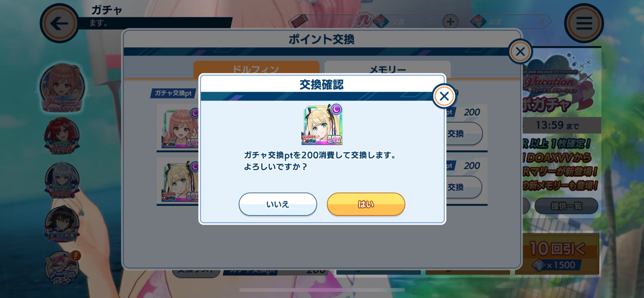
Task: Switch to the メモリー tab
Action: pyautogui.click(x=387, y=69)
